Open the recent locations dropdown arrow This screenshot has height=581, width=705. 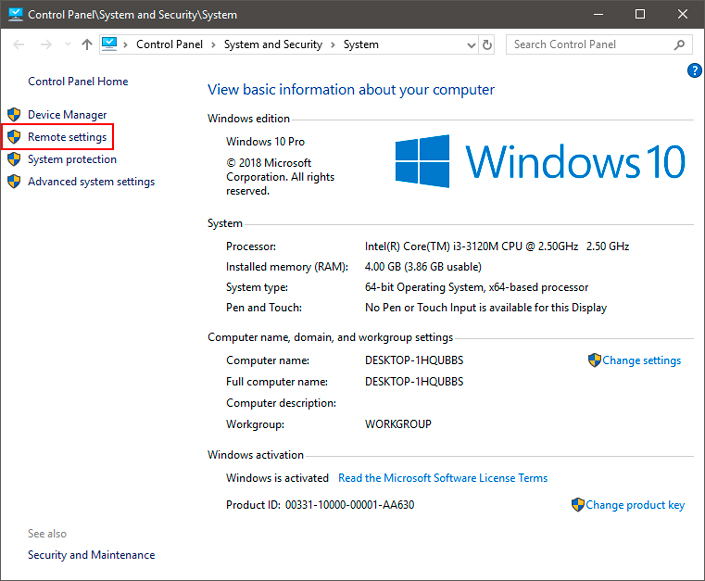68,45
